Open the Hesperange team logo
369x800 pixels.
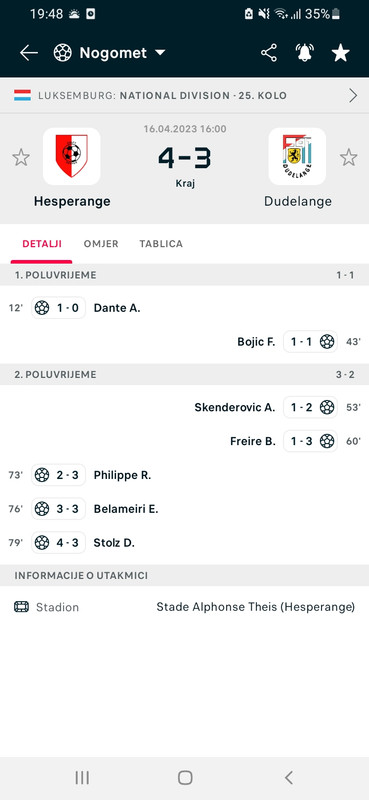(71, 156)
